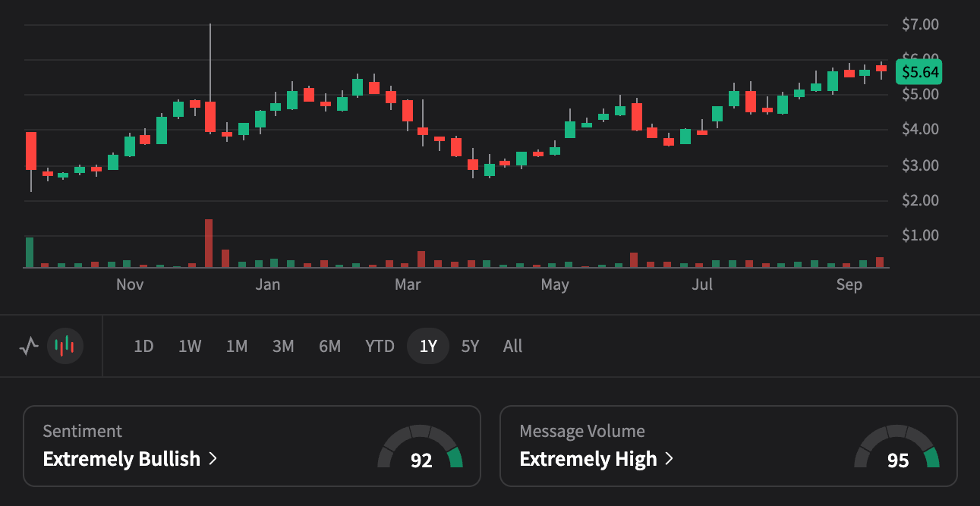Select the 1W time range
Viewport: 980px width, 506px height.
(x=190, y=347)
